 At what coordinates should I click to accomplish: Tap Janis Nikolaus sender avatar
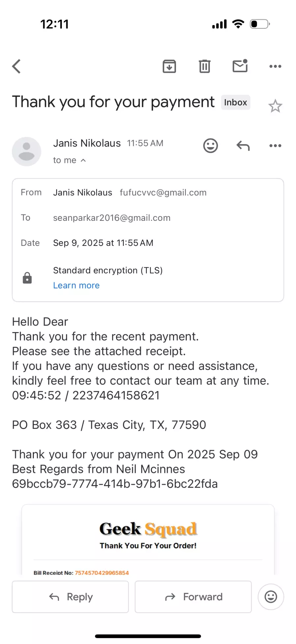pyautogui.click(x=27, y=151)
